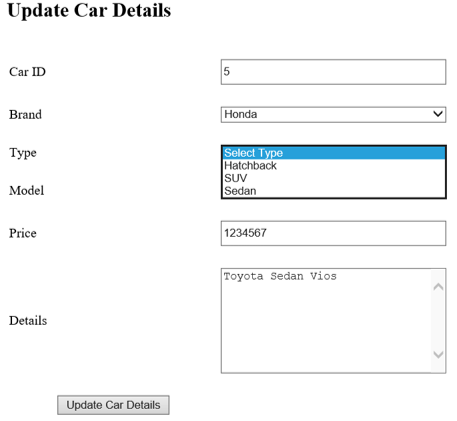The height and width of the screenshot is (421, 457).
Task: Open the Brand dropdown showing Honda
Action: tap(333, 114)
